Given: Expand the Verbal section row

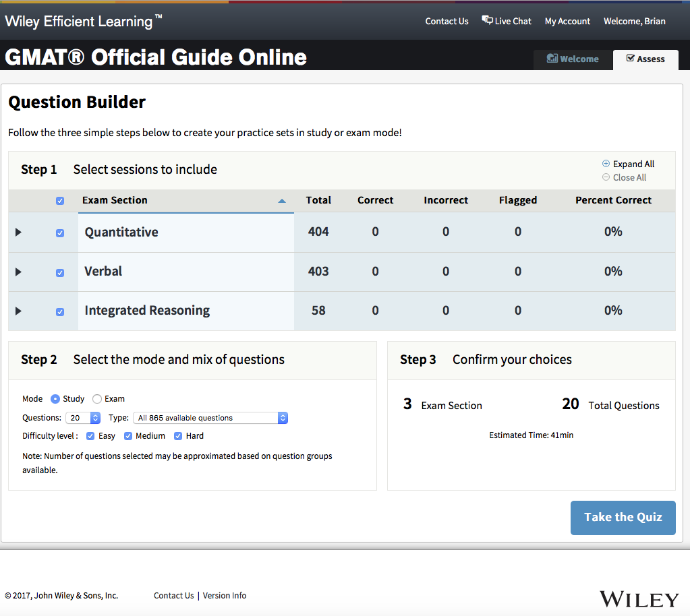Looking at the screenshot, I should coord(18,272).
